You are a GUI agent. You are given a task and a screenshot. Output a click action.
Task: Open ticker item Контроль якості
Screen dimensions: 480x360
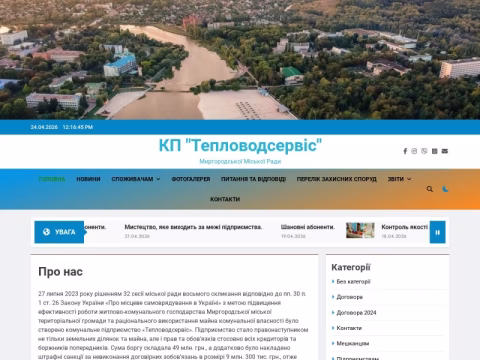(405, 227)
